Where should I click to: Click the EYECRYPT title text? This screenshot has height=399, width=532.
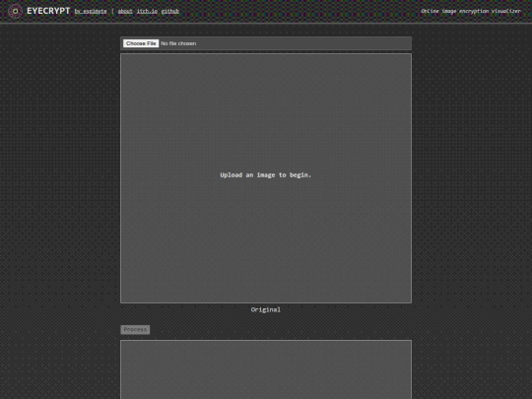click(48, 11)
